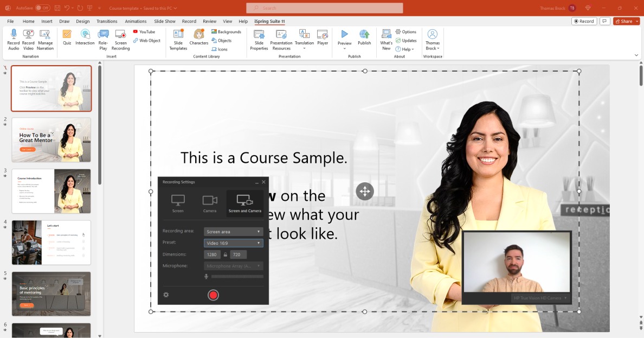
Task: Open the Recording area dropdown
Action: click(233, 231)
